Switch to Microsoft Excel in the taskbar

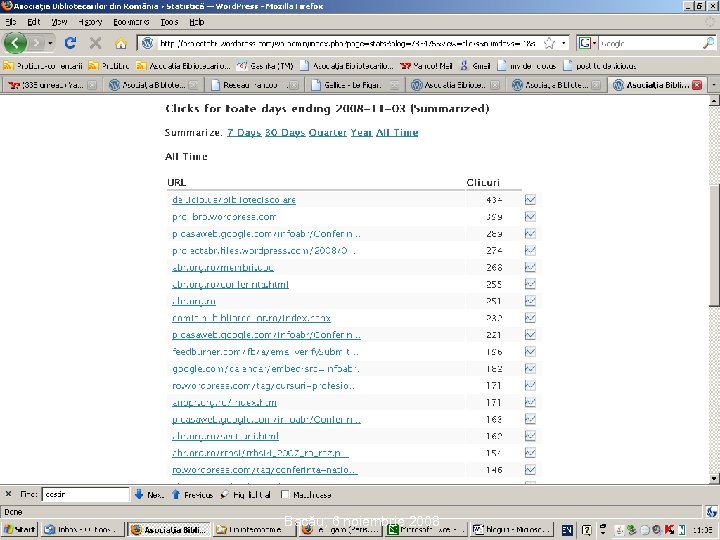(426, 529)
